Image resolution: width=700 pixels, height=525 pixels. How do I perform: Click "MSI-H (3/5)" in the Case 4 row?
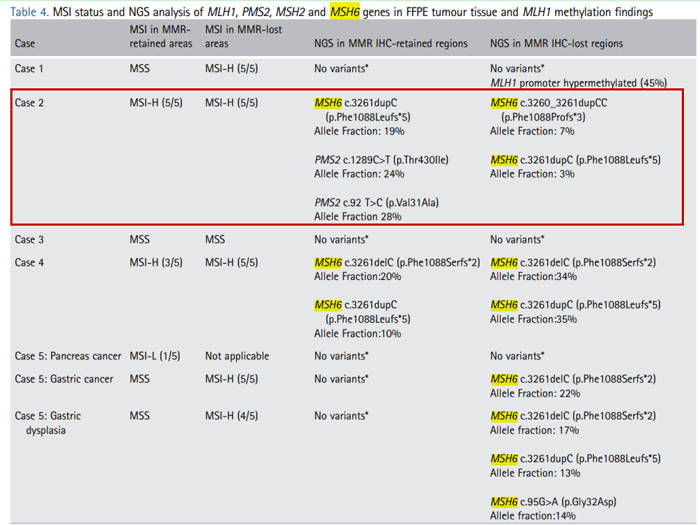coord(157,262)
